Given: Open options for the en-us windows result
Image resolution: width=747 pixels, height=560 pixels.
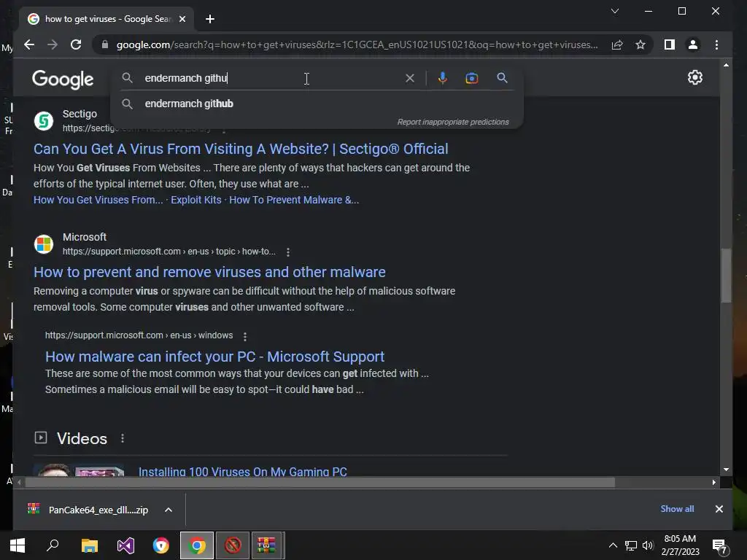Looking at the screenshot, I should (245, 336).
